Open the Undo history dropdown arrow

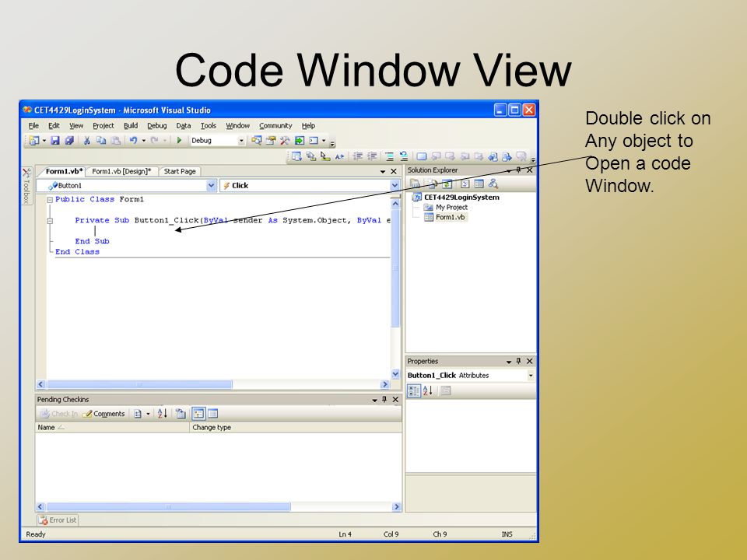143,141
